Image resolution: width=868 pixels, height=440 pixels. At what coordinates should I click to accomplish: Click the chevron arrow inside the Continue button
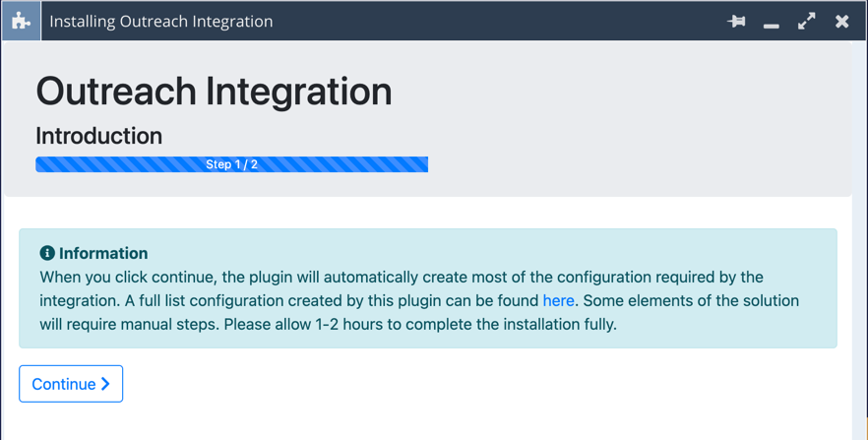point(105,384)
